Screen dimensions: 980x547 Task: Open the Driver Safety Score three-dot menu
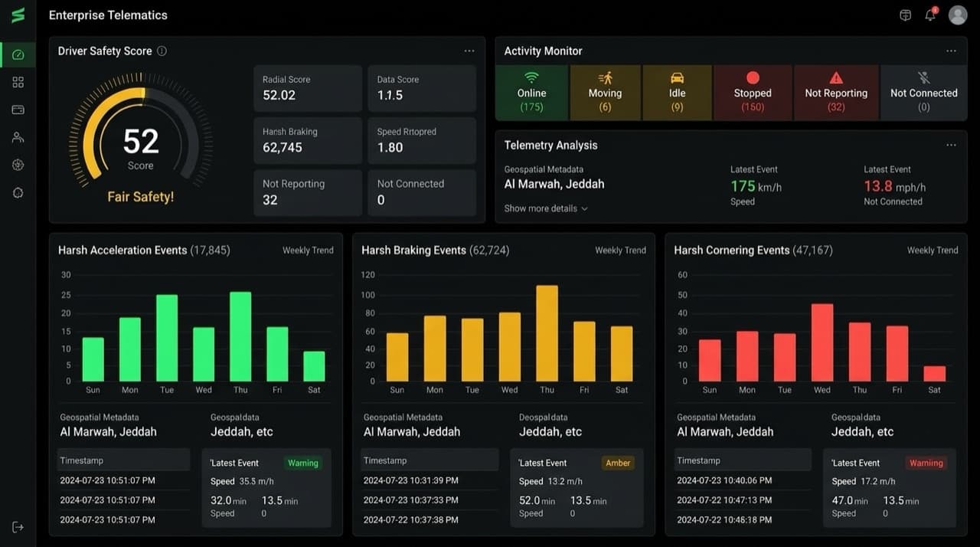(469, 51)
